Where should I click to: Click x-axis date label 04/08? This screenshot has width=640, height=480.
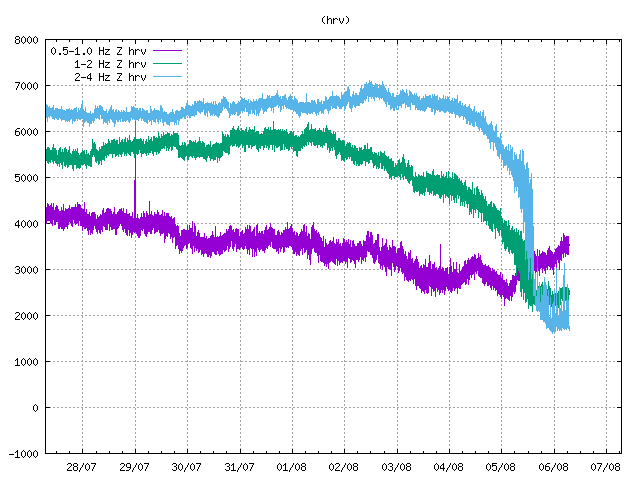click(448, 467)
